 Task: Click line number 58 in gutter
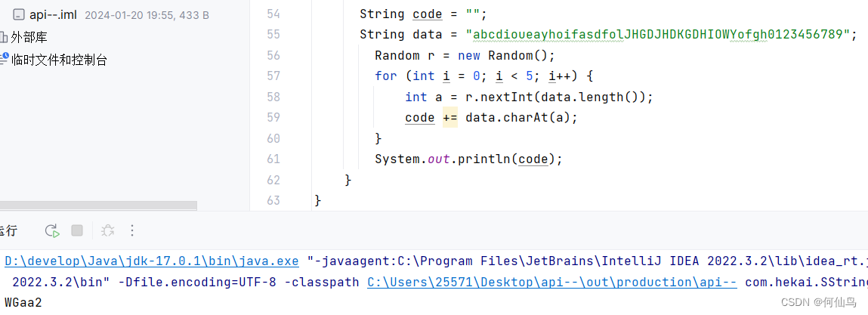pyautogui.click(x=273, y=97)
